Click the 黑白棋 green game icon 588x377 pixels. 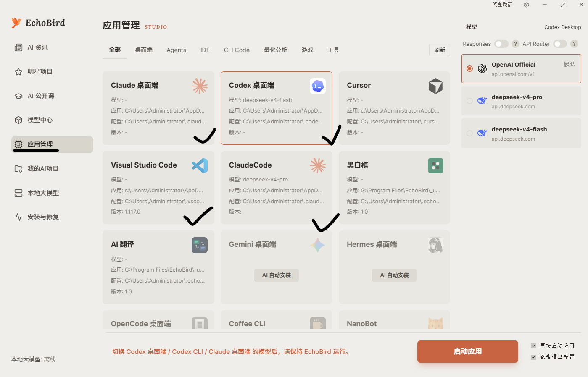435,165
